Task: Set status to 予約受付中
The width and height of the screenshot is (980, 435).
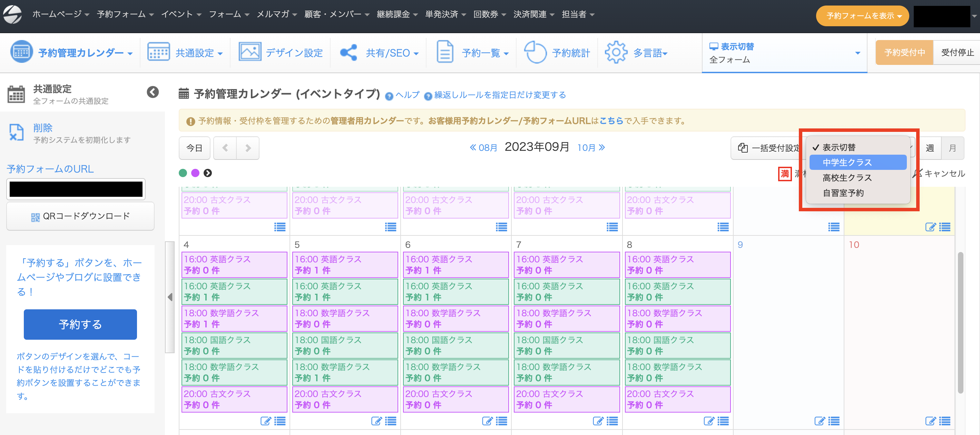Action: tap(904, 52)
